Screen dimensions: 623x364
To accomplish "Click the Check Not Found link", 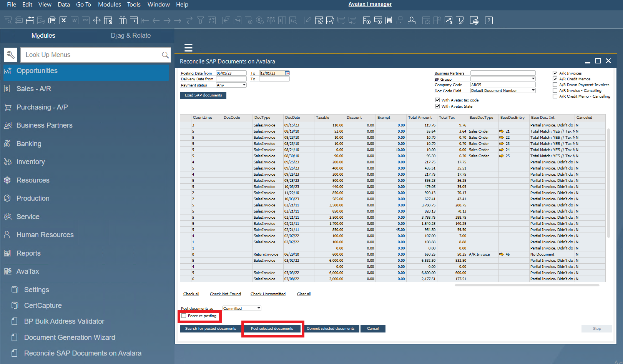I will point(225,294).
